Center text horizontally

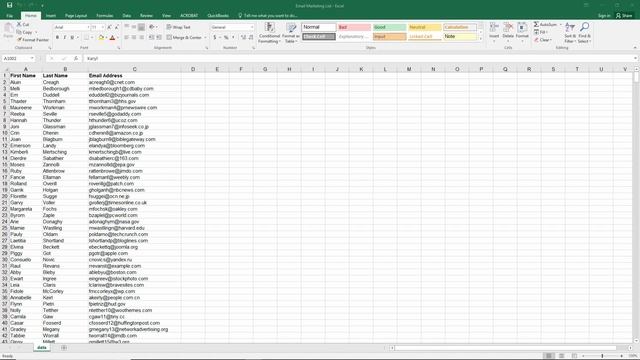click(x=134, y=38)
